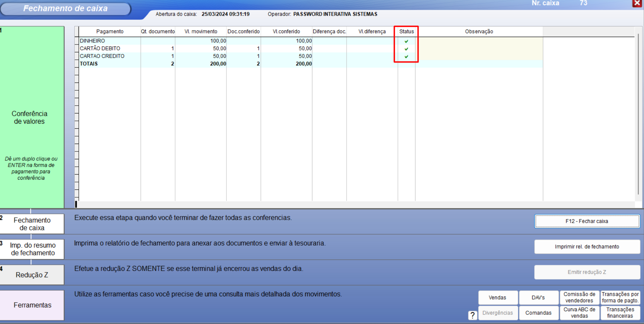
Task: Click the green checkmark in DINHEIRO row
Action: point(406,41)
